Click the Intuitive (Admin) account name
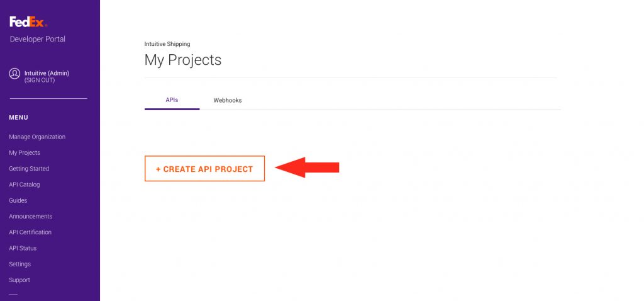This screenshot has height=301, width=644. [x=47, y=73]
